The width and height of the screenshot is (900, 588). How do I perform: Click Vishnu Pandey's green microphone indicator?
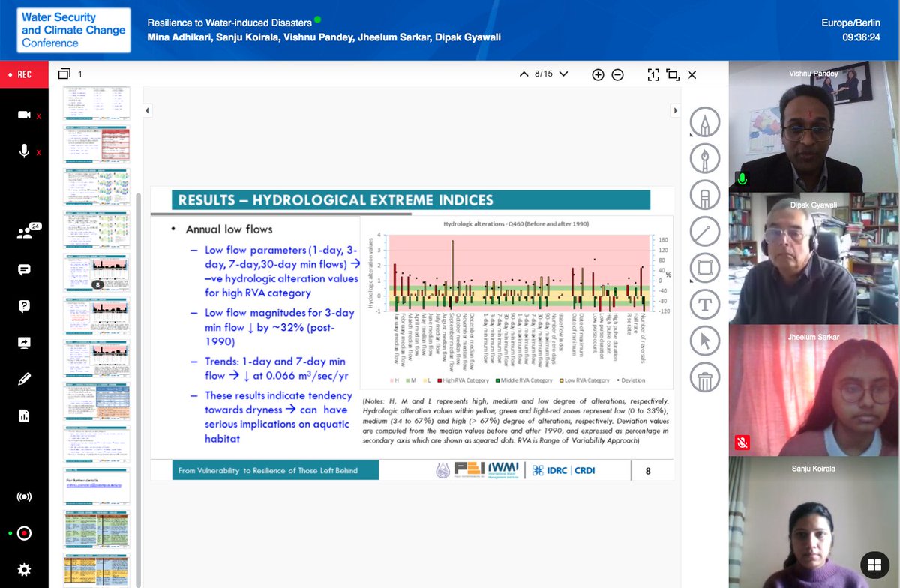click(742, 178)
